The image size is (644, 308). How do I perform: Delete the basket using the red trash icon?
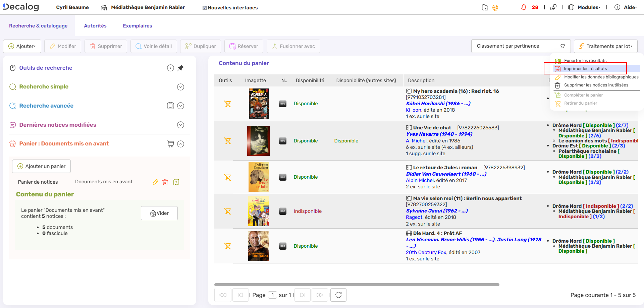[x=165, y=182]
